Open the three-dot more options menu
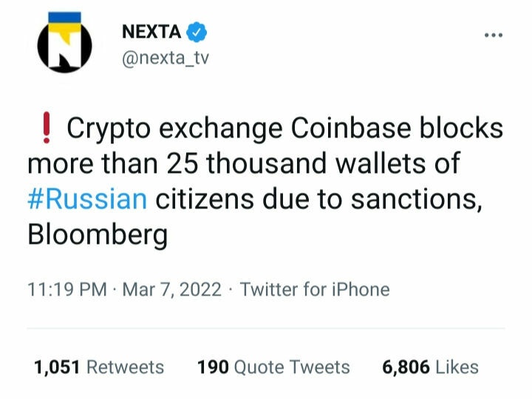Screen dimensions: 532x399 [492, 35]
